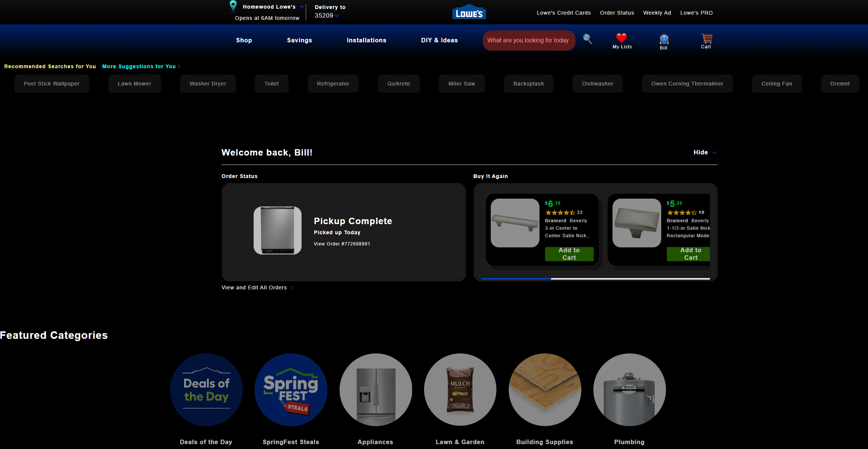Click 'Opens at 6AM tomorrow' store hours
The width and height of the screenshot is (868, 449).
pos(267,18)
